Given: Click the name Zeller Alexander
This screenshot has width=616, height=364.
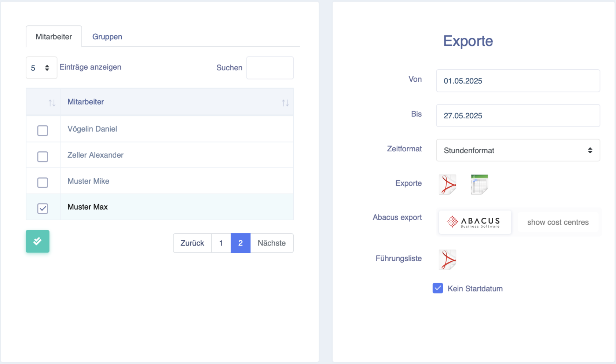Looking at the screenshot, I should (95, 155).
